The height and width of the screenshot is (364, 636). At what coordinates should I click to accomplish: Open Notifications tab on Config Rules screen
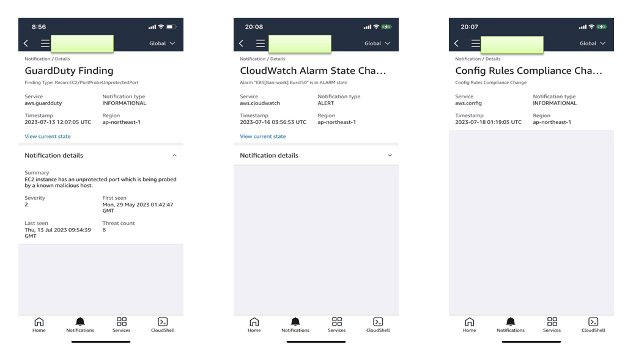coord(511,325)
